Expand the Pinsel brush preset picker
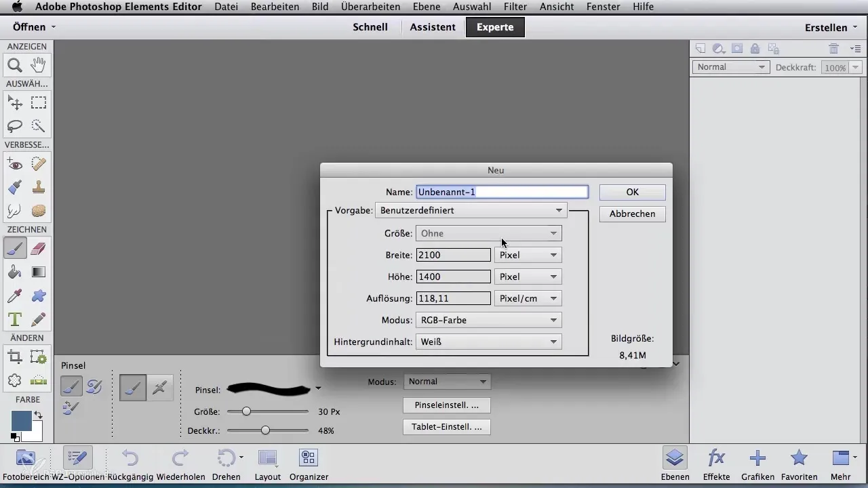The width and height of the screenshot is (868, 488). (x=318, y=389)
